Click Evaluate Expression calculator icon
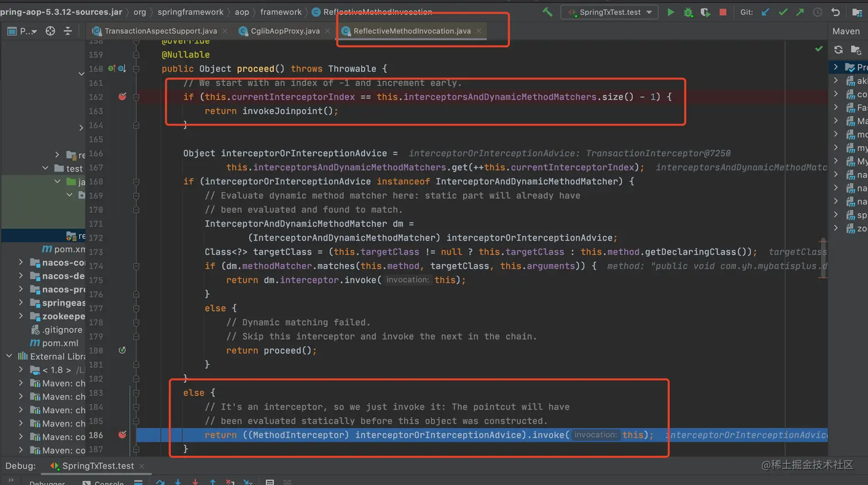The height and width of the screenshot is (485, 868). click(x=270, y=482)
